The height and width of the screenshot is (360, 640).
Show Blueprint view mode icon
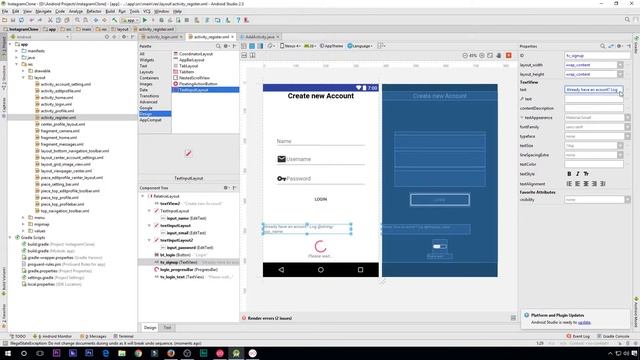(x=252, y=46)
